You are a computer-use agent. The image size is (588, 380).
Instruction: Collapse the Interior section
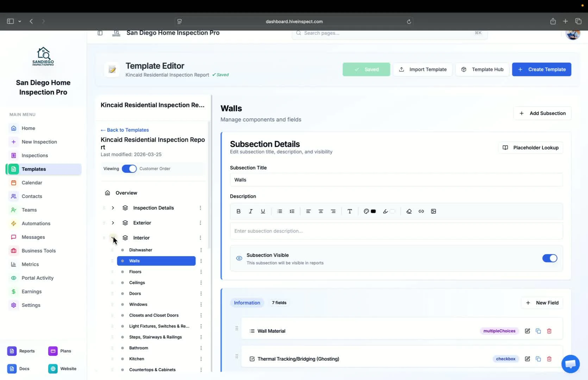point(113,238)
